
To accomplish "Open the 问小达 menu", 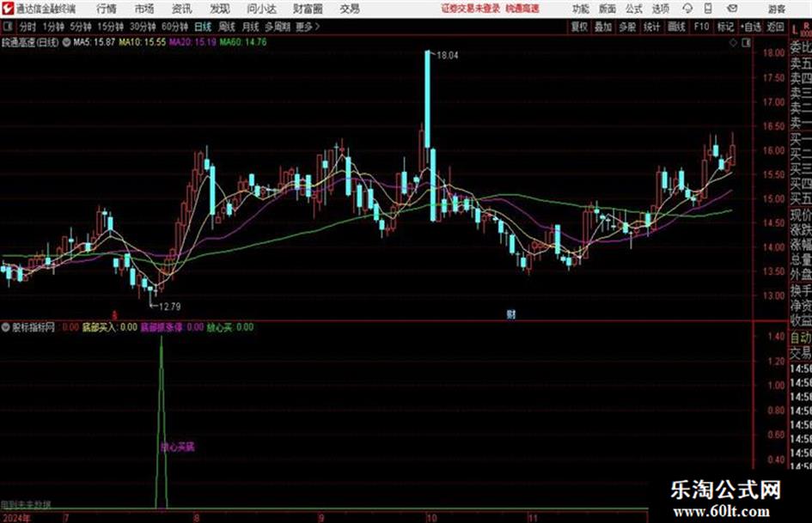I will coord(261,9).
